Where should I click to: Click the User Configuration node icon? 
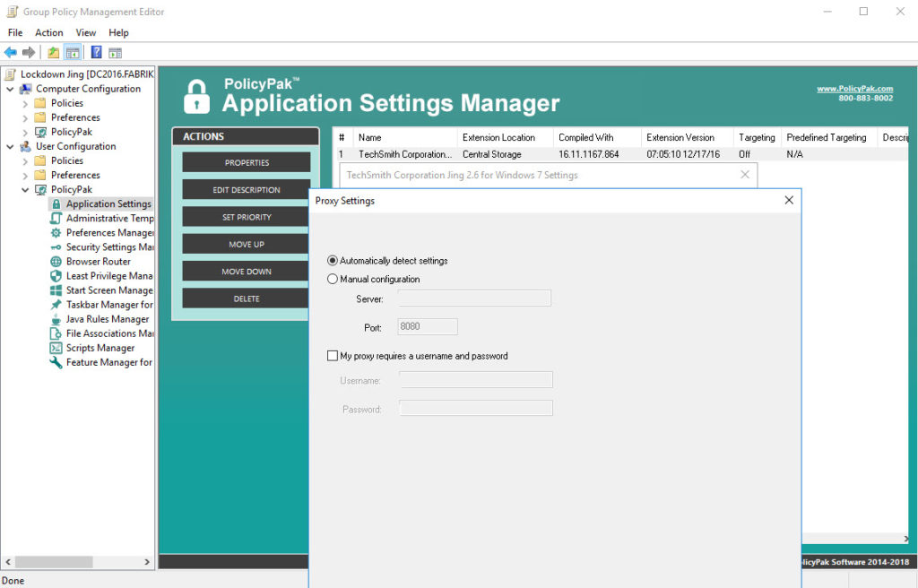pos(25,146)
